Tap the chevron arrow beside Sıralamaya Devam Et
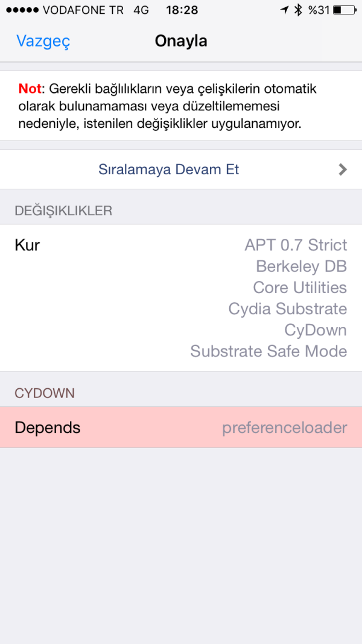This screenshot has height=644, width=362. tap(343, 169)
